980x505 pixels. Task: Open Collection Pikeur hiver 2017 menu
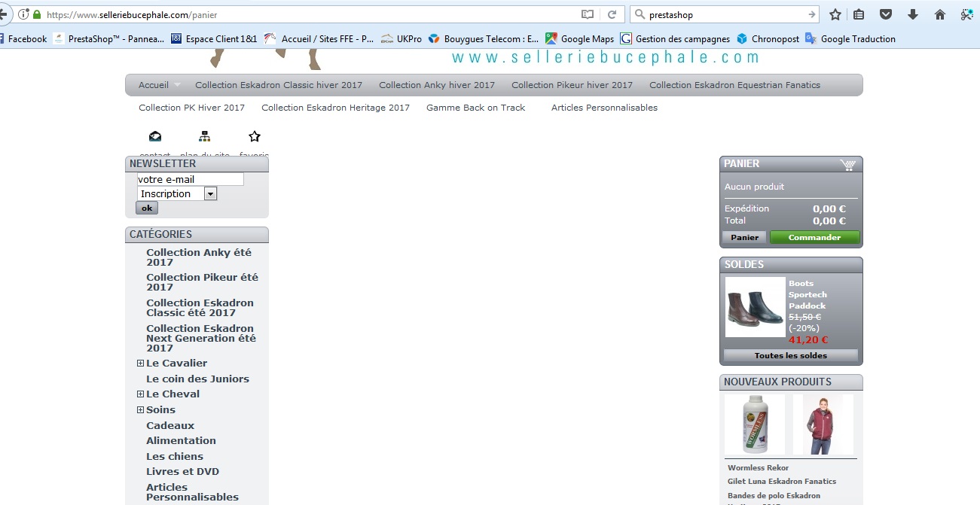(572, 85)
